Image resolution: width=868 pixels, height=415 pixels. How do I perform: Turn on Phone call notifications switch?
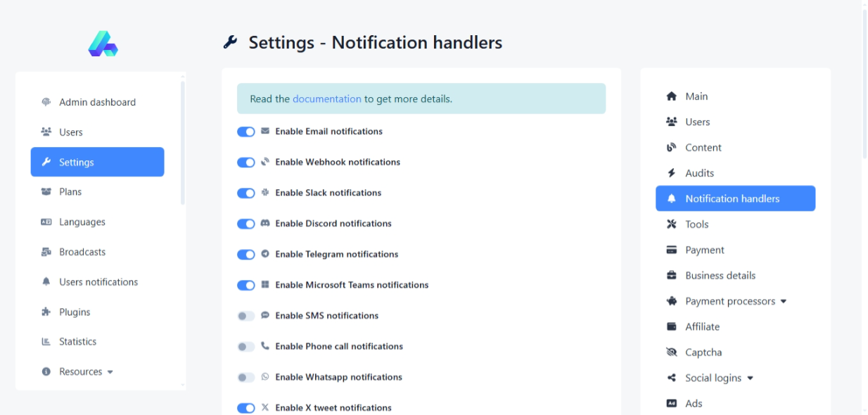[x=245, y=347]
